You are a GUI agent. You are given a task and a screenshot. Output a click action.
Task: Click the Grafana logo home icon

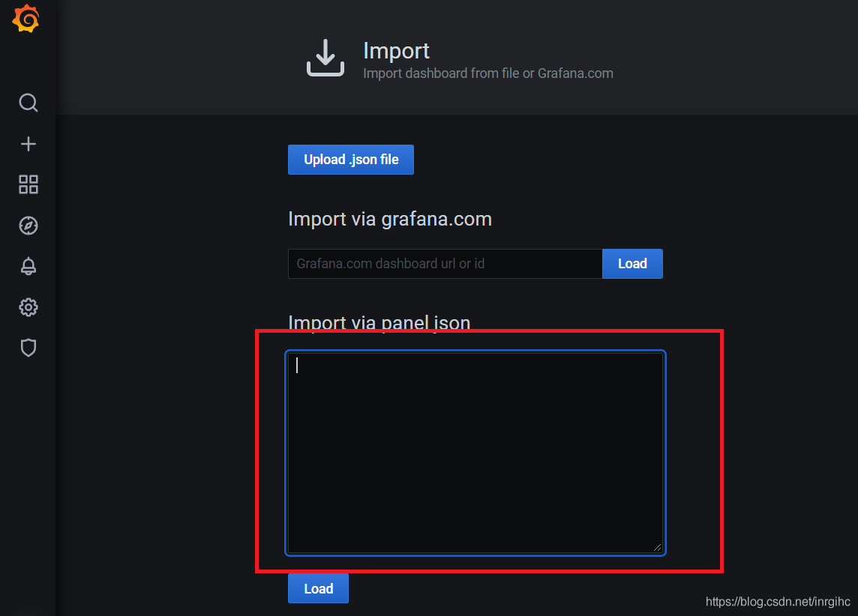pyautogui.click(x=26, y=19)
